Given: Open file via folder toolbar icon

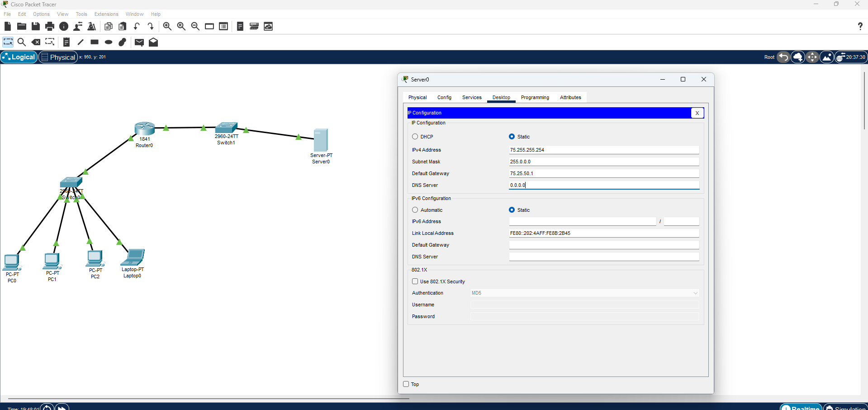Looking at the screenshot, I should pyautogui.click(x=21, y=26).
